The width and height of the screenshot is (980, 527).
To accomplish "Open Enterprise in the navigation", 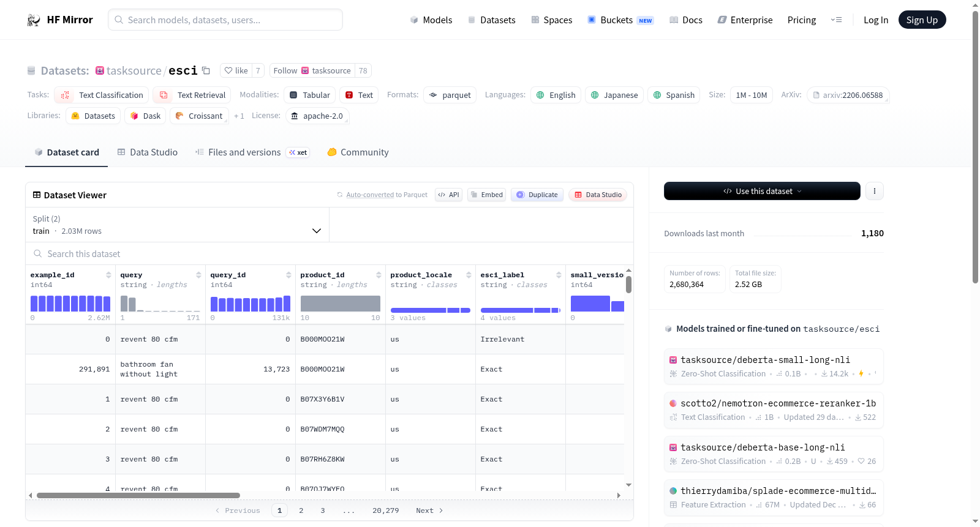I will (x=745, y=20).
